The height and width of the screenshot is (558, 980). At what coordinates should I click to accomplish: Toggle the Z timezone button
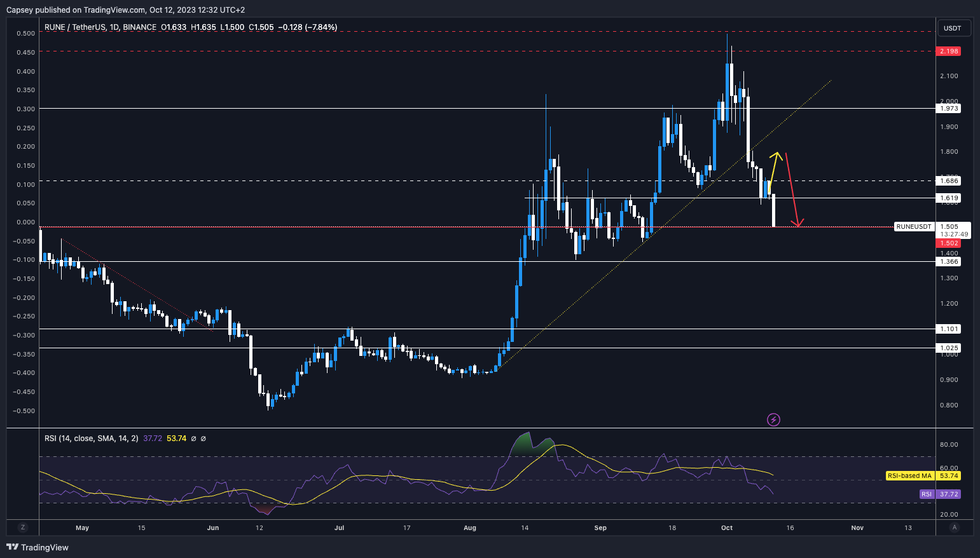[x=22, y=527]
